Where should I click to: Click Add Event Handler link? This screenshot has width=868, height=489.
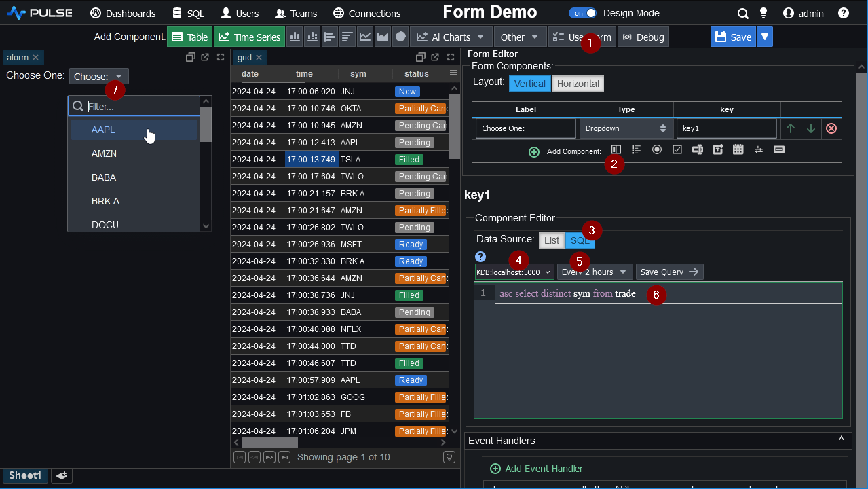pos(543,469)
